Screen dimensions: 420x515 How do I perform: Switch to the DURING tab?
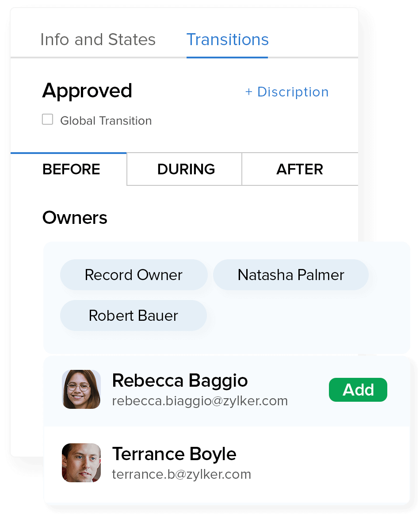point(186,169)
